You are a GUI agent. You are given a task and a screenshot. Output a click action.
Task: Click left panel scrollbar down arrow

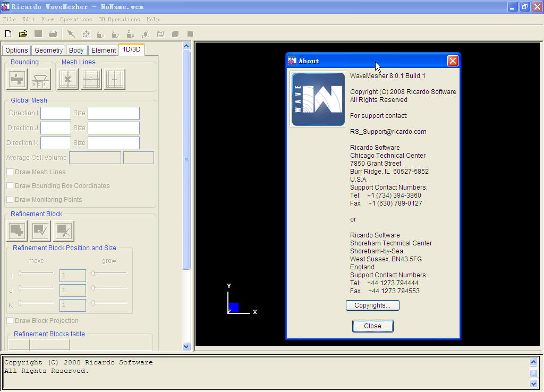186,346
